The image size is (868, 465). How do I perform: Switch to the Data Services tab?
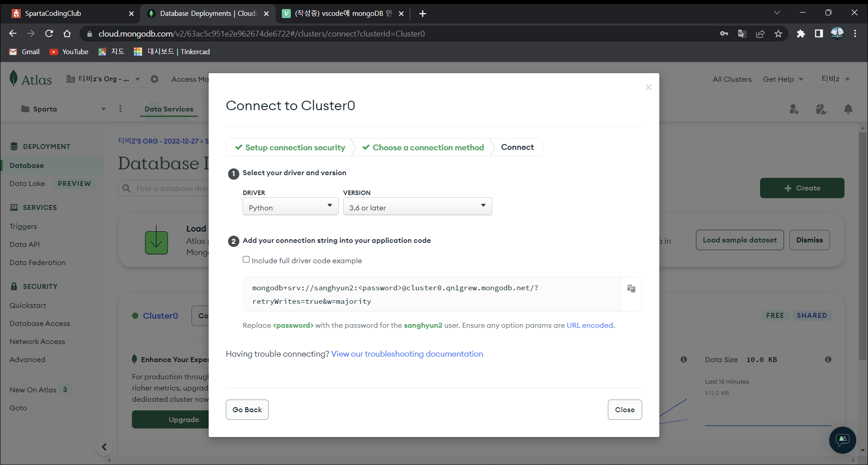click(168, 109)
